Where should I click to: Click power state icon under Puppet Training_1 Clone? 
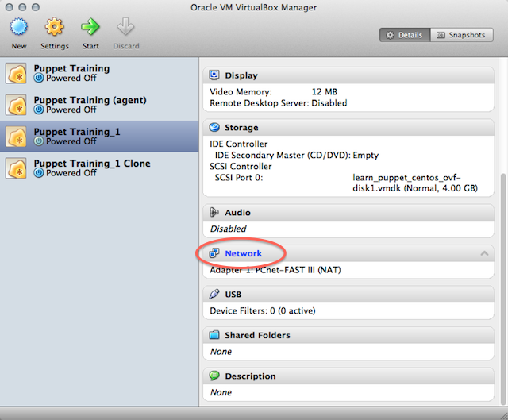[x=39, y=173]
